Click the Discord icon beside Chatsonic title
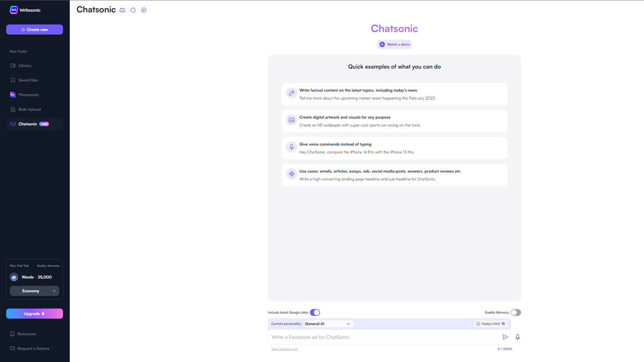The width and height of the screenshot is (644, 362). pyautogui.click(x=122, y=10)
